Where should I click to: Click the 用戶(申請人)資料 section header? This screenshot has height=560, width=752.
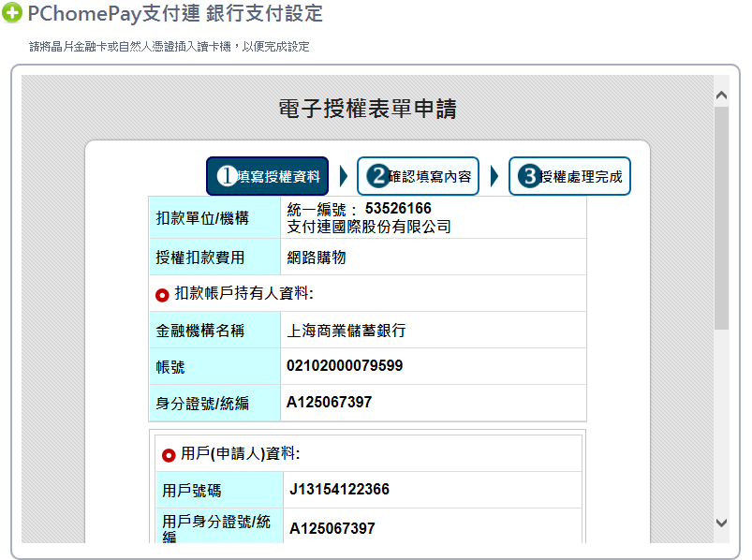coord(241,453)
